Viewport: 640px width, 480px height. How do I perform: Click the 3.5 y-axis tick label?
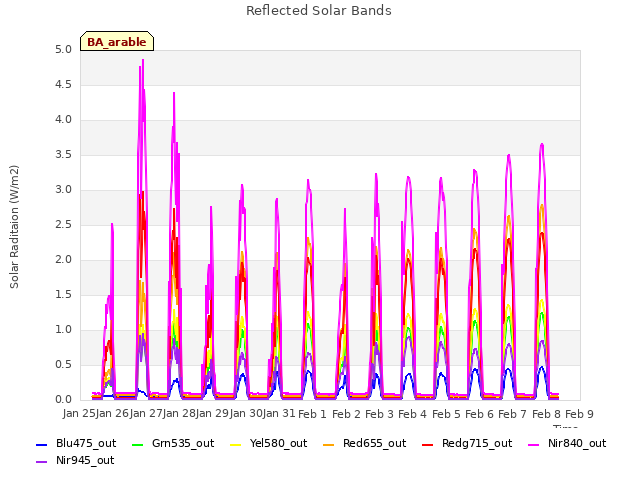coord(63,155)
